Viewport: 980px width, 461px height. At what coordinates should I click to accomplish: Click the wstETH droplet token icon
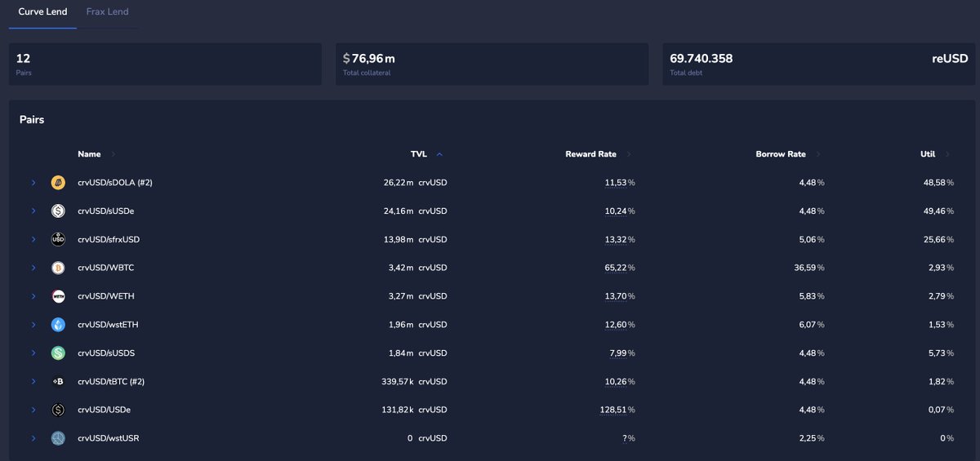click(58, 325)
